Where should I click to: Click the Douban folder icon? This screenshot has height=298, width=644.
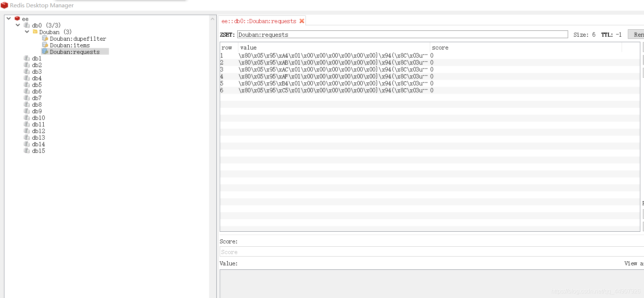point(35,32)
